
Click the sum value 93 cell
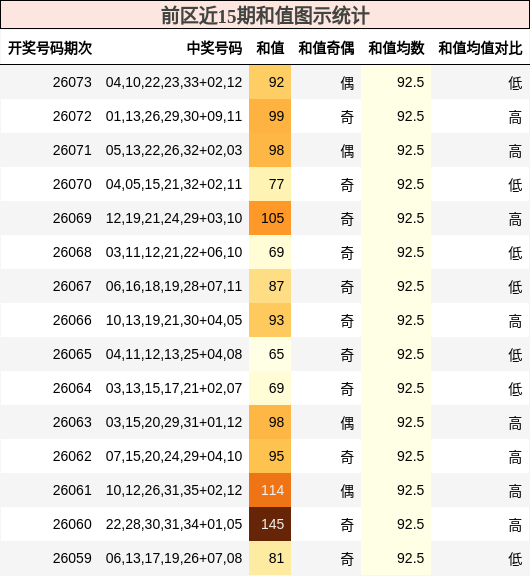[x=270, y=320]
